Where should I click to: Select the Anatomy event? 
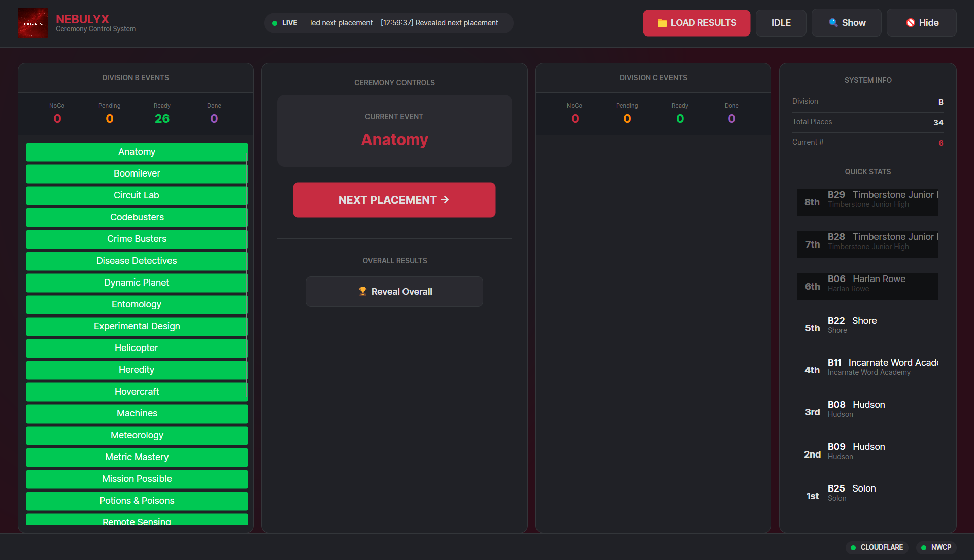(137, 152)
